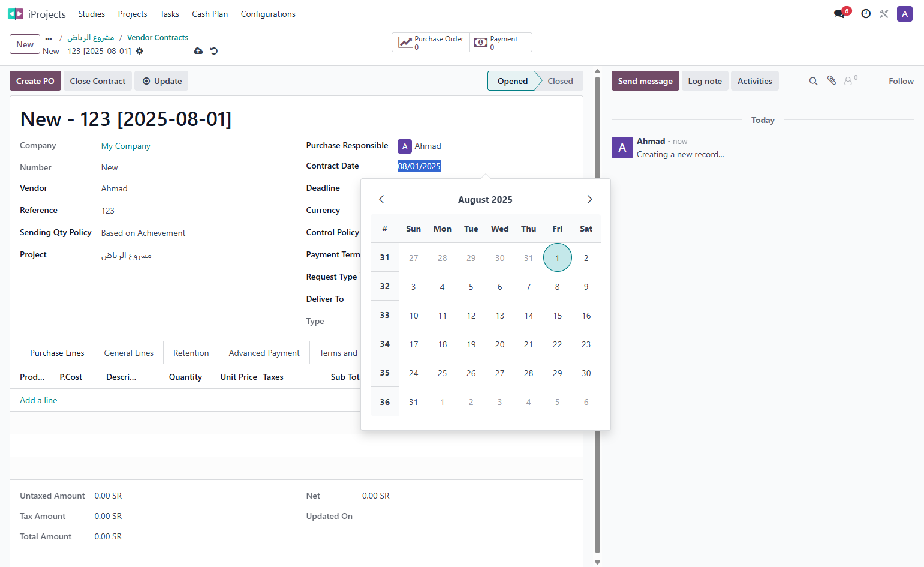Click Log note button
The image size is (924, 567).
tap(705, 81)
